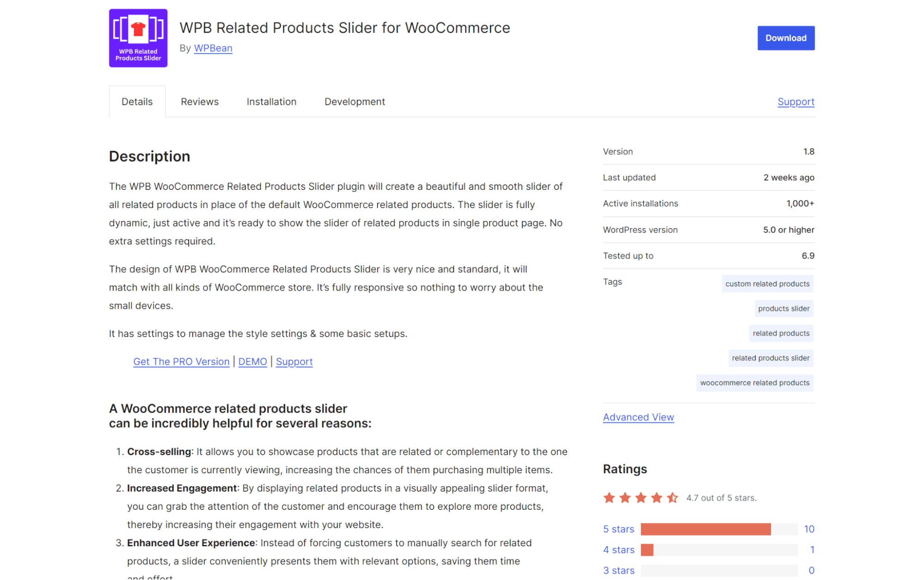
Task: Open the 'related products slider' tag
Action: tap(771, 358)
